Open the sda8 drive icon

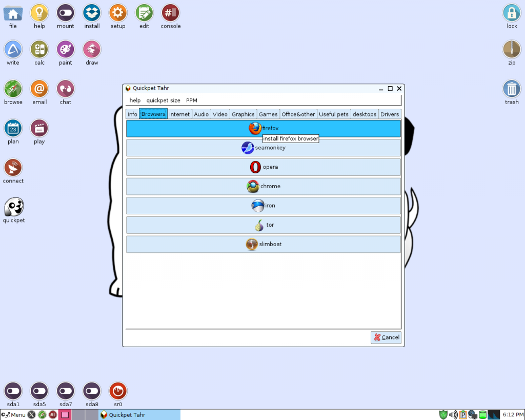92,394
